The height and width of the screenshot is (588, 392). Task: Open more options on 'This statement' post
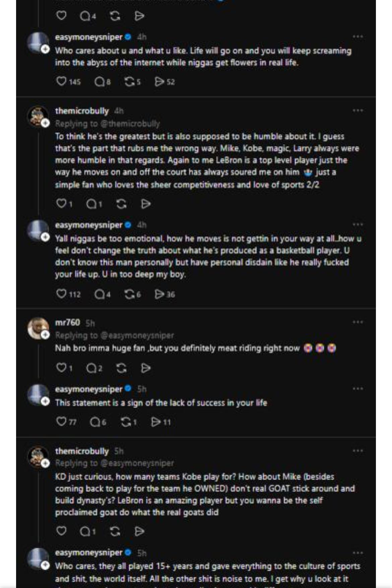357,389
